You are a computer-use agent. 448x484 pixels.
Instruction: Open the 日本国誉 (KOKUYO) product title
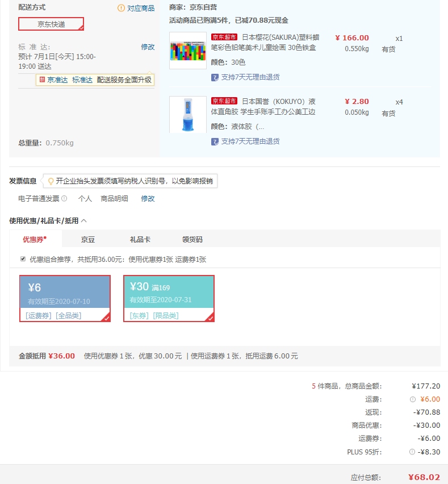(263, 106)
